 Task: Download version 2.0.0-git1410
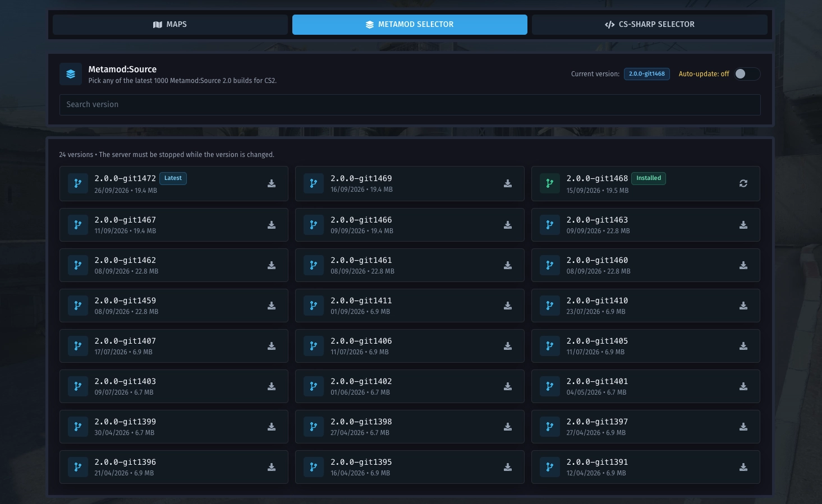pos(743,306)
